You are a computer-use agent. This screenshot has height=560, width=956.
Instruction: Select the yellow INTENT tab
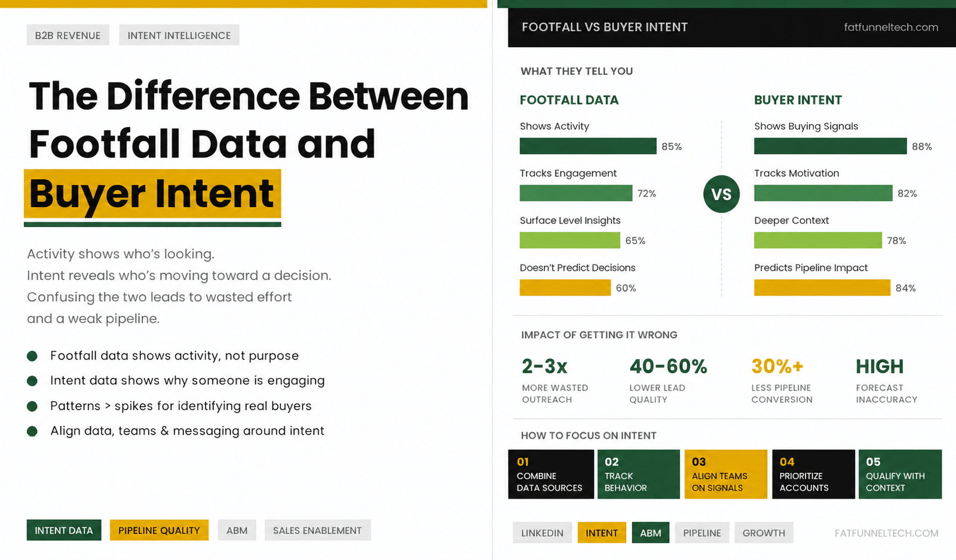point(602,533)
